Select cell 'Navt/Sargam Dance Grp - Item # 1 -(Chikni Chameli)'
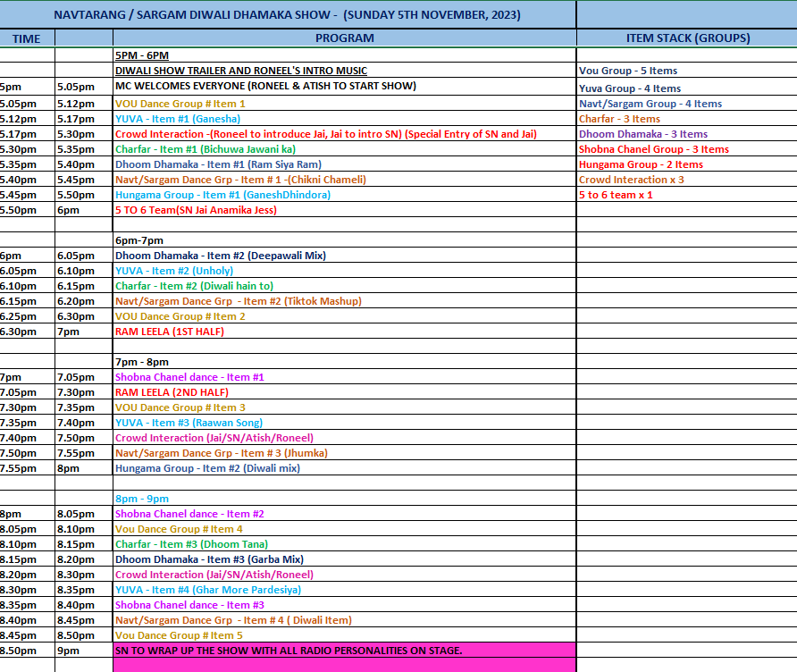This screenshot has height=672, width=797. [x=345, y=180]
